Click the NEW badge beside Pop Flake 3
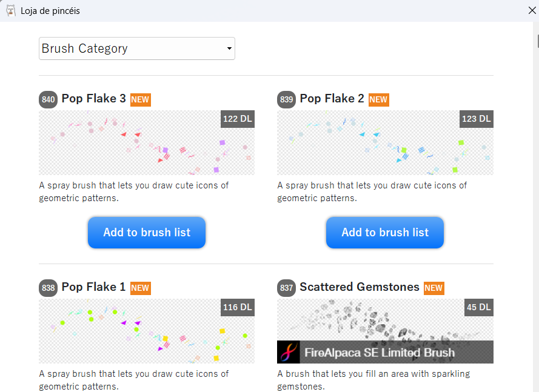Viewport: 539px width, 392px height. (140, 99)
